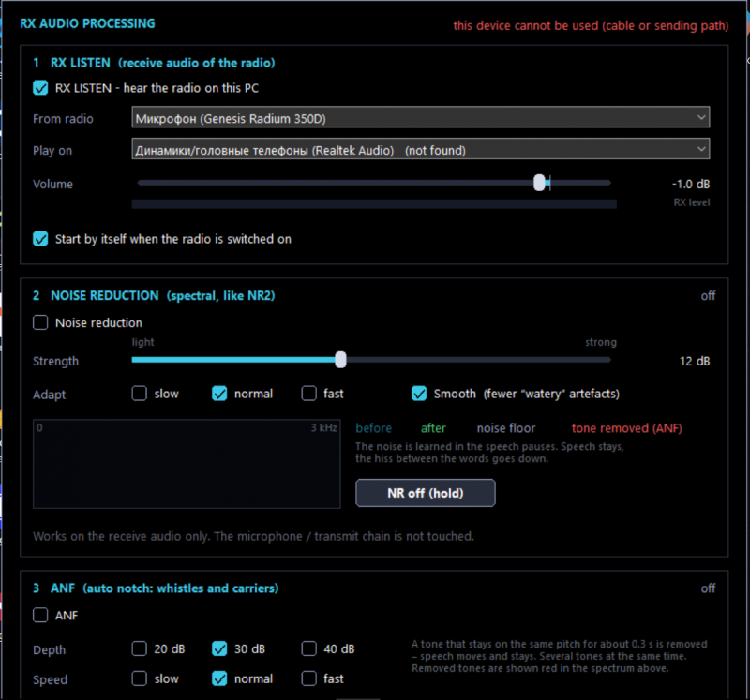Screen dimensions: 750x700
Task: Click the '12 dB' strength value
Action: pyautogui.click(x=695, y=361)
